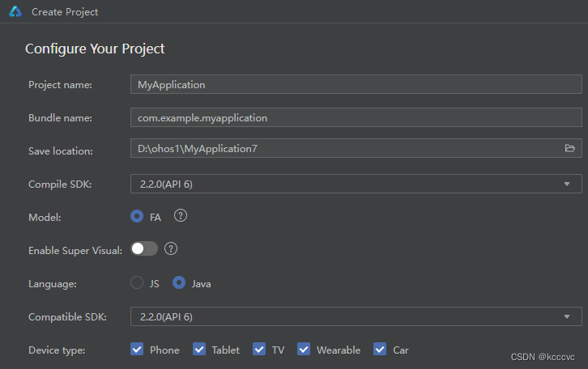
Task: Click the 'Save location:' label
Action: click(x=61, y=151)
